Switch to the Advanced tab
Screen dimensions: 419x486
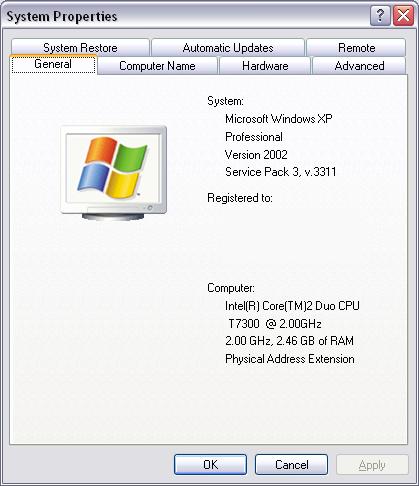(x=359, y=66)
